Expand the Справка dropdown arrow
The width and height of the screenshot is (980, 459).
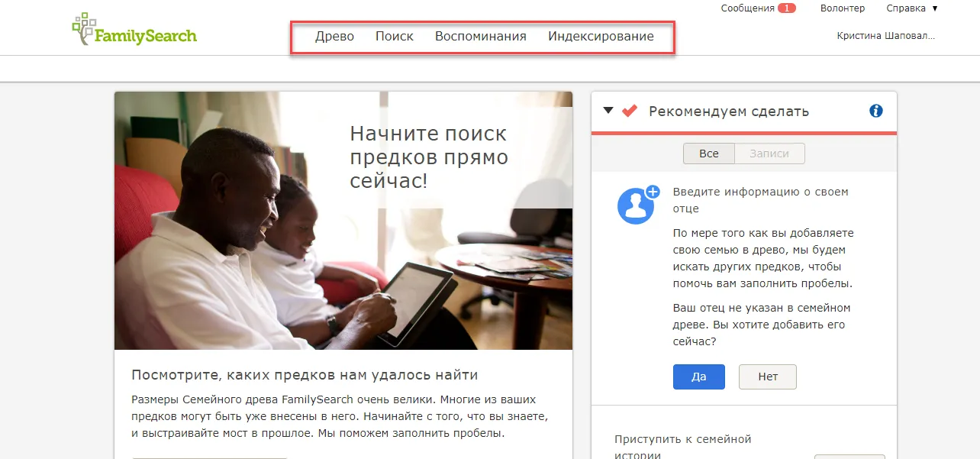coord(934,8)
